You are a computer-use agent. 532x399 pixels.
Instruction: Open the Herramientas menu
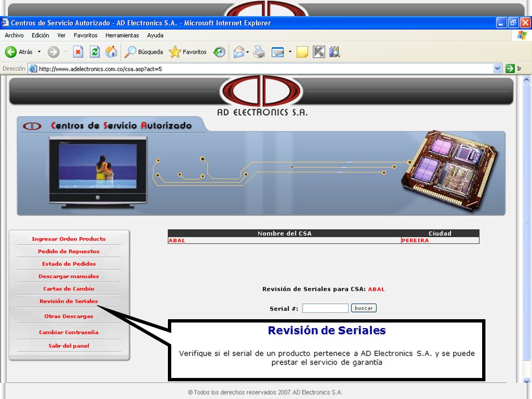coord(122,35)
